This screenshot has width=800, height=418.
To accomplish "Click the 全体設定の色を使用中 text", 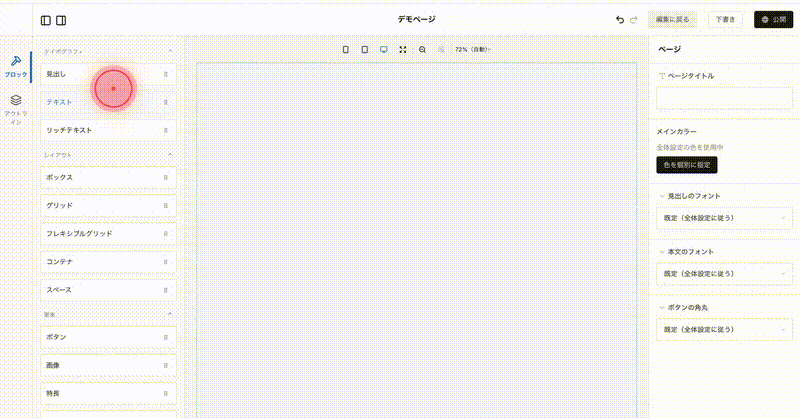I will (x=689, y=147).
